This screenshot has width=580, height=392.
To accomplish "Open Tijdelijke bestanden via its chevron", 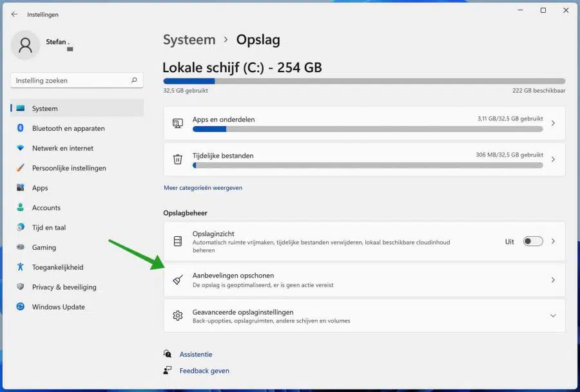I will tap(553, 159).
